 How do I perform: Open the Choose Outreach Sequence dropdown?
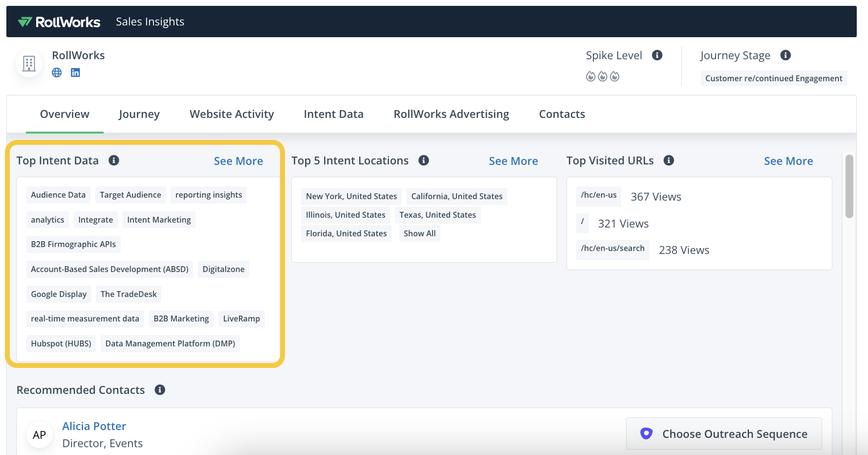[724, 434]
